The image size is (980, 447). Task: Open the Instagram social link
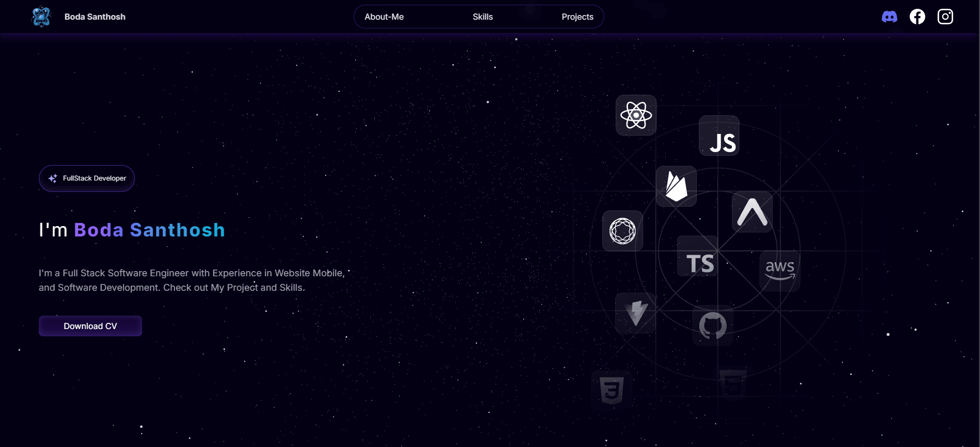click(945, 17)
